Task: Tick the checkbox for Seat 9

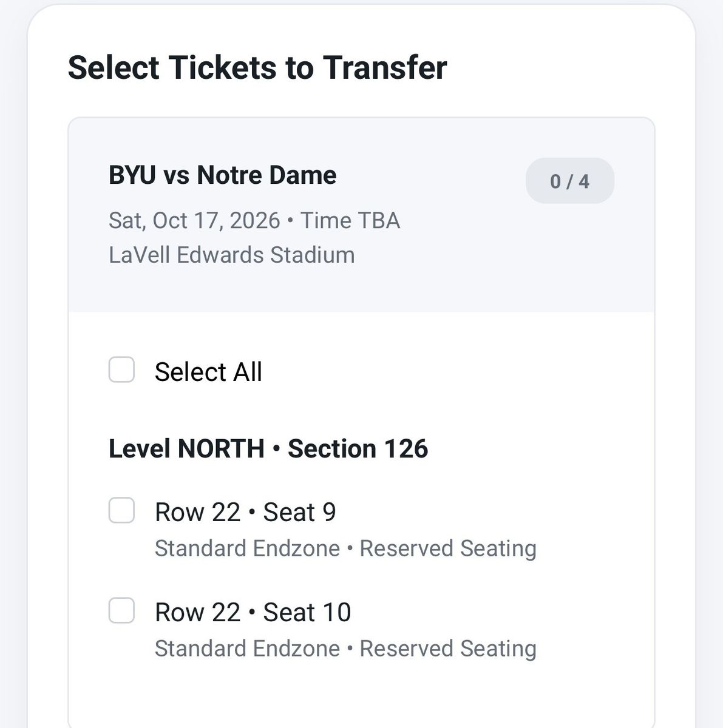Action: [121, 510]
